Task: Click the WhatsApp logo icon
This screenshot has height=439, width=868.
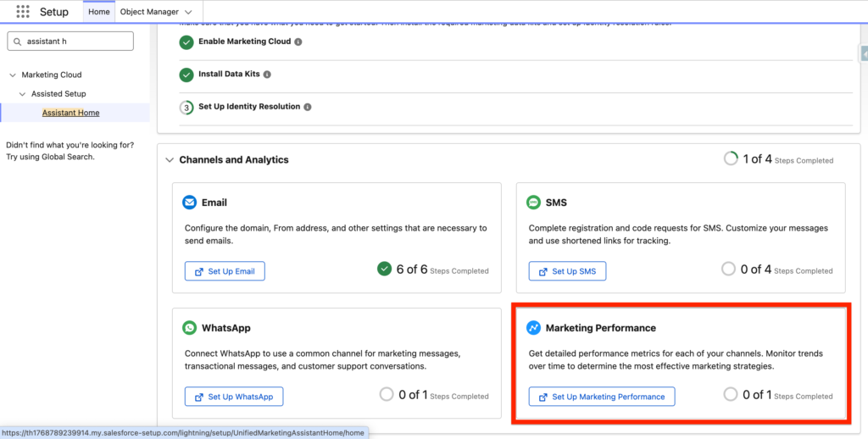Action: [x=190, y=328]
